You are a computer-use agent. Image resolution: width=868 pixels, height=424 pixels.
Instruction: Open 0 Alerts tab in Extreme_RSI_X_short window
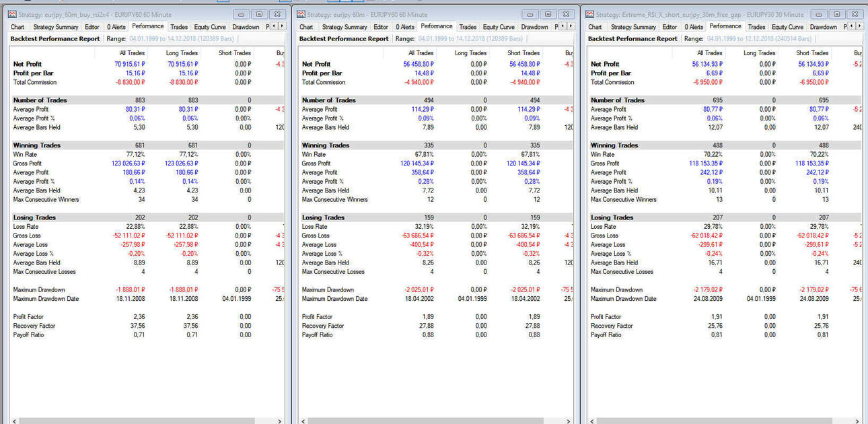[694, 27]
